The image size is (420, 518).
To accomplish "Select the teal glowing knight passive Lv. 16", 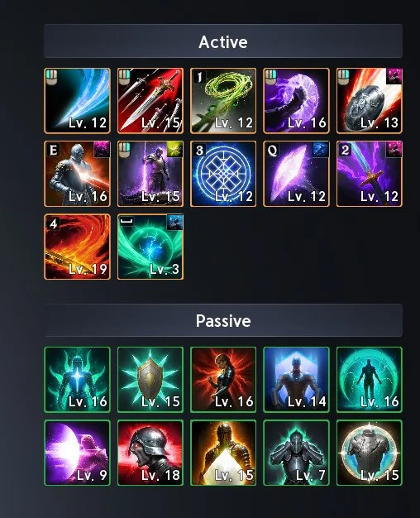I will [77, 380].
